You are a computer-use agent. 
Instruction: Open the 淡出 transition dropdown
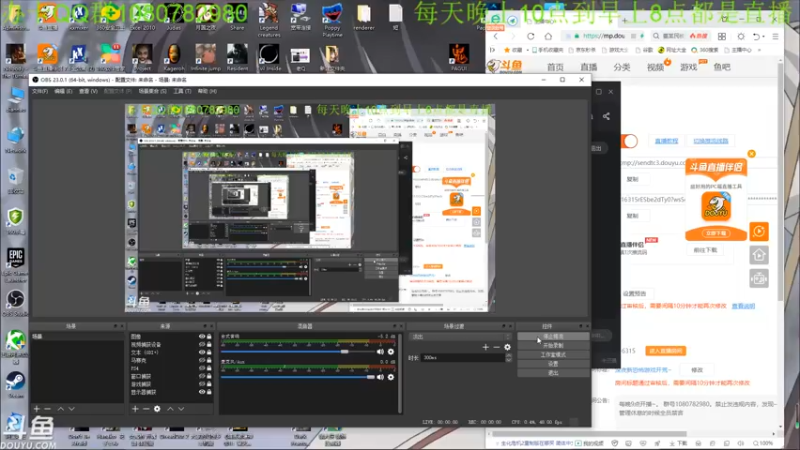460,337
